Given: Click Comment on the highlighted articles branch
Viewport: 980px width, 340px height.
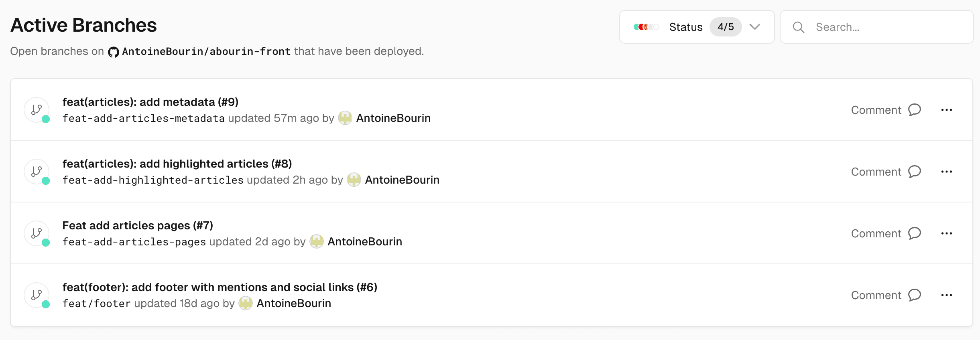Looking at the screenshot, I should tap(876, 171).
